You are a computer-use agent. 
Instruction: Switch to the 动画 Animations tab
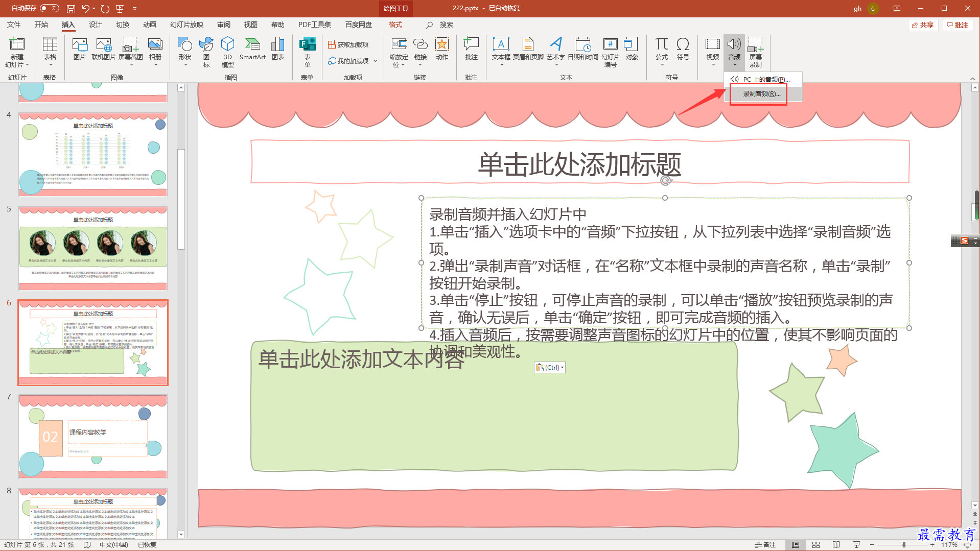(x=149, y=25)
